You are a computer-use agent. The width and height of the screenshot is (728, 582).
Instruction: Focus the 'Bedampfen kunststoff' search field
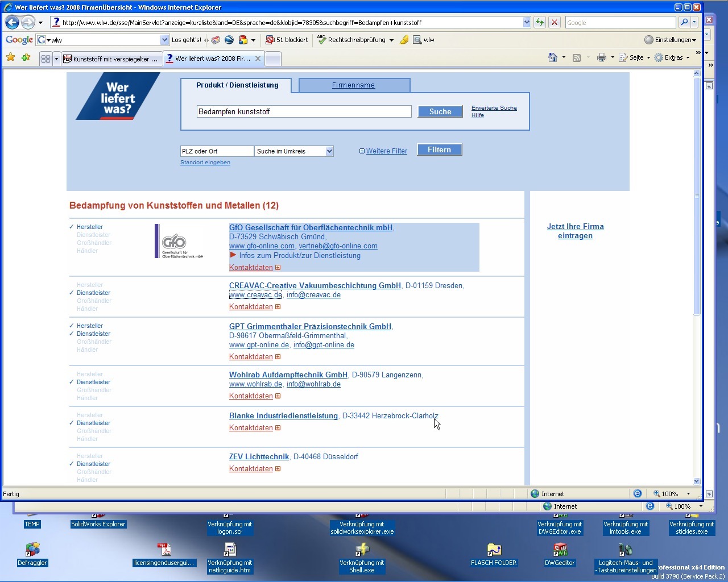point(304,111)
